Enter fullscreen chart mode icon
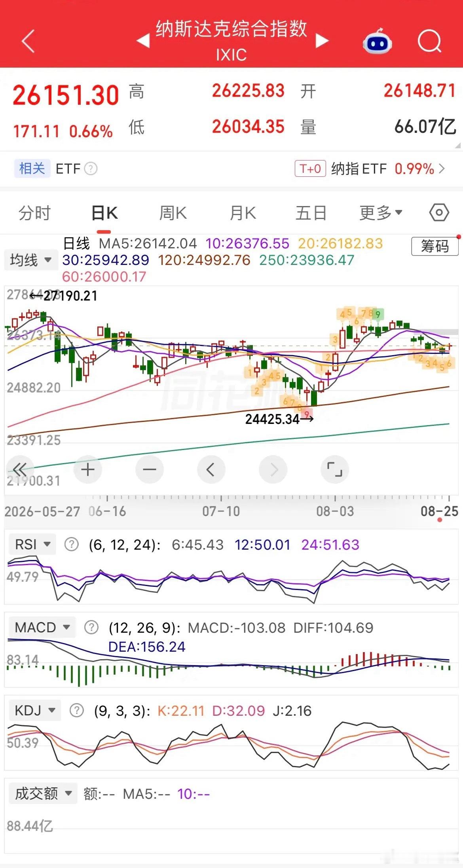Viewport: 463px width, 868px height. tap(335, 470)
